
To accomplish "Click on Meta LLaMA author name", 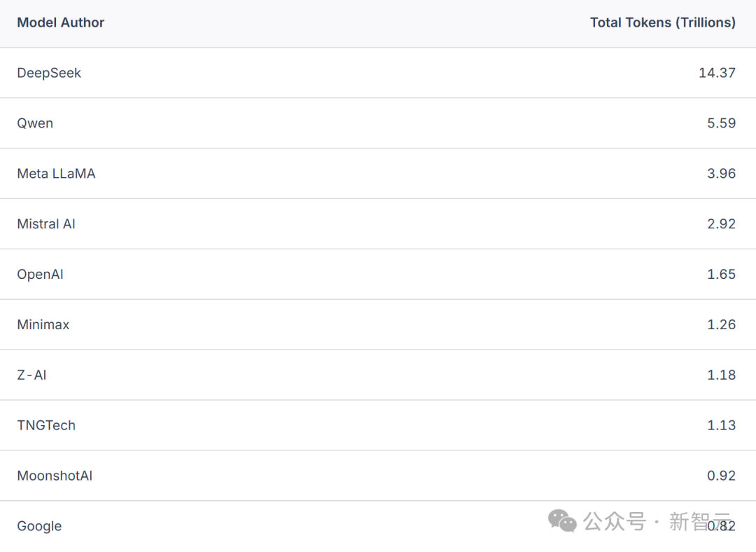I will (x=56, y=174).
